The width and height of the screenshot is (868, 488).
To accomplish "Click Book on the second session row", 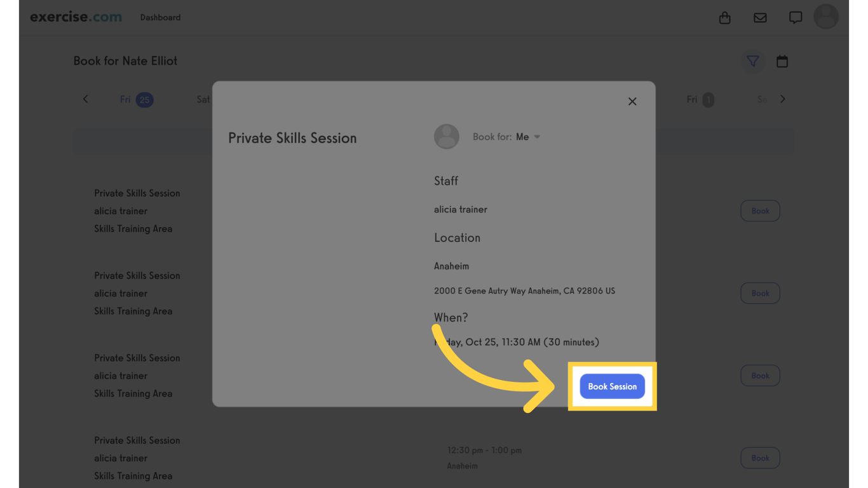I will tap(760, 294).
